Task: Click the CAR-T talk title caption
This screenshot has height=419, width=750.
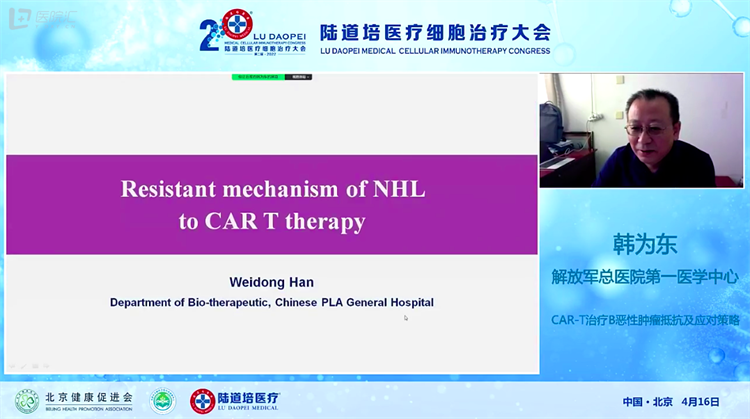Action: point(645,320)
